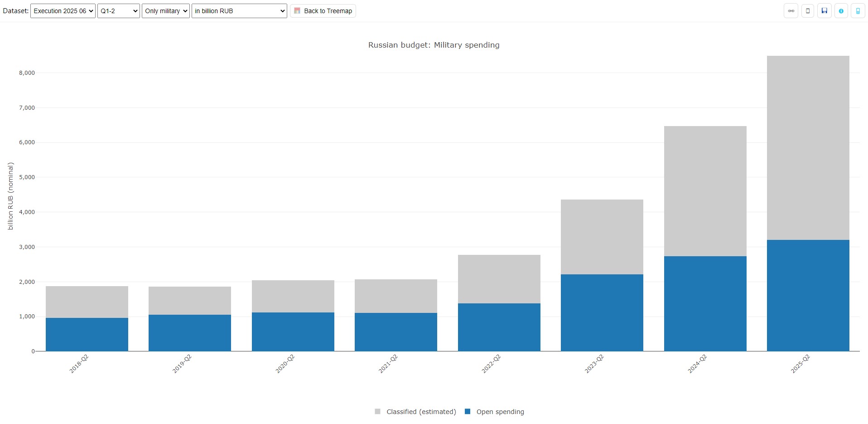
Task: Click the chain link share icon
Action: 791,11
